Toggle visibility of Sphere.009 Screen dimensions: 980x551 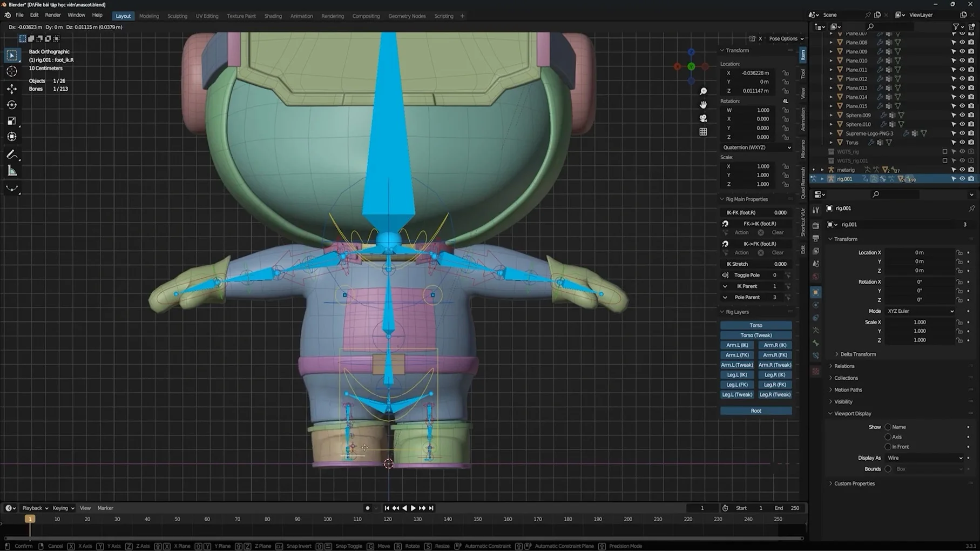click(x=962, y=115)
